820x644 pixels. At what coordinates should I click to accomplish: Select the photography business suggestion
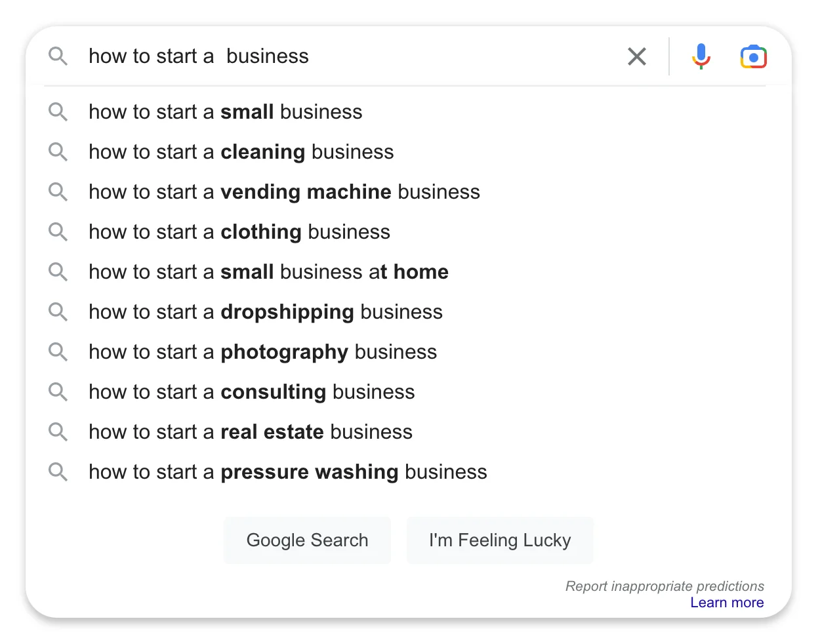[x=262, y=352]
